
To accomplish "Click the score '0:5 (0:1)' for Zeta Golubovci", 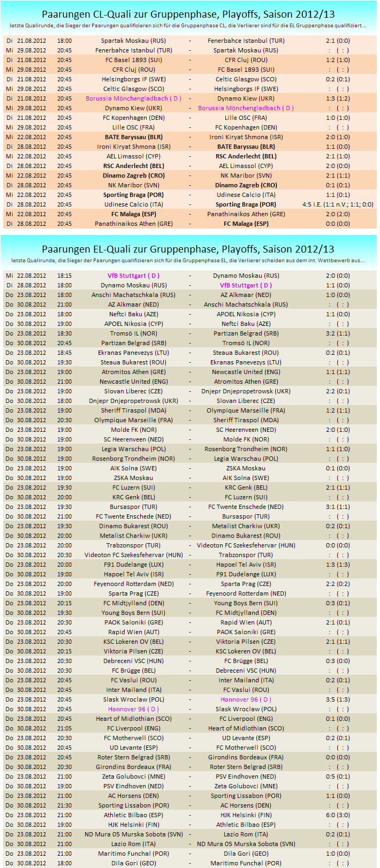I will (x=338, y=776).
